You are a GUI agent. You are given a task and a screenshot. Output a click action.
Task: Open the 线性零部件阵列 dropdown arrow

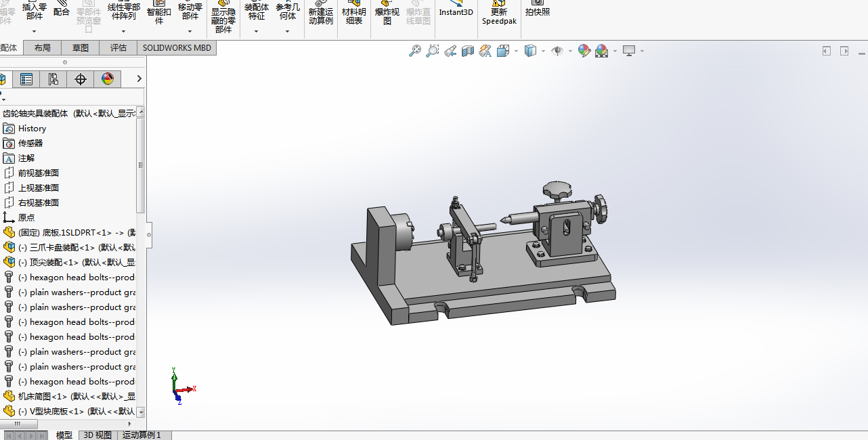coord(123,31)
